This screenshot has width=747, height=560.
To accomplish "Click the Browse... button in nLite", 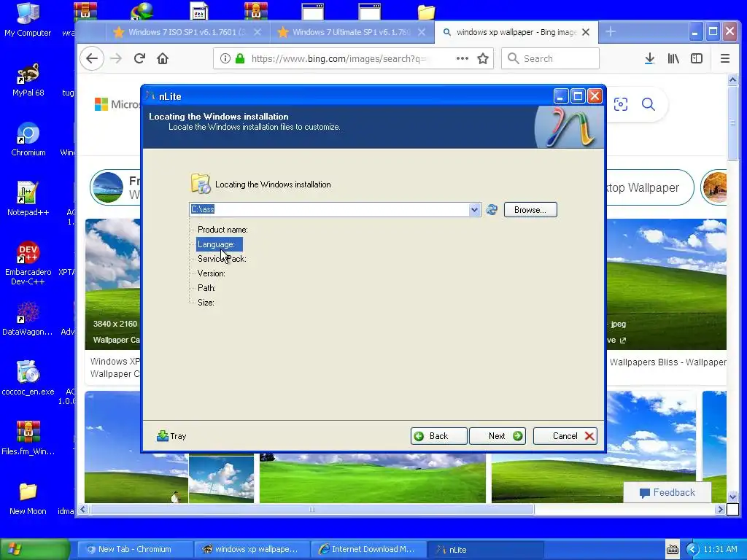I will tap(530, 210).
